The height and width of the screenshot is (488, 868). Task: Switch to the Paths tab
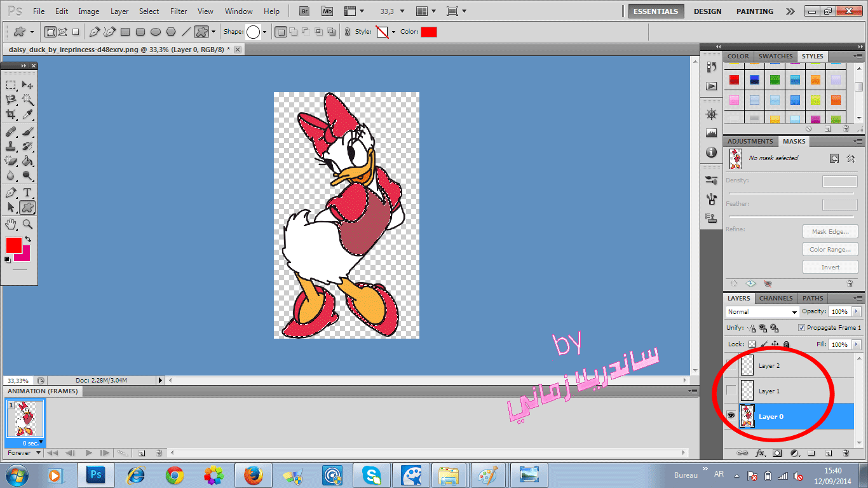click(x=813, y=298)
